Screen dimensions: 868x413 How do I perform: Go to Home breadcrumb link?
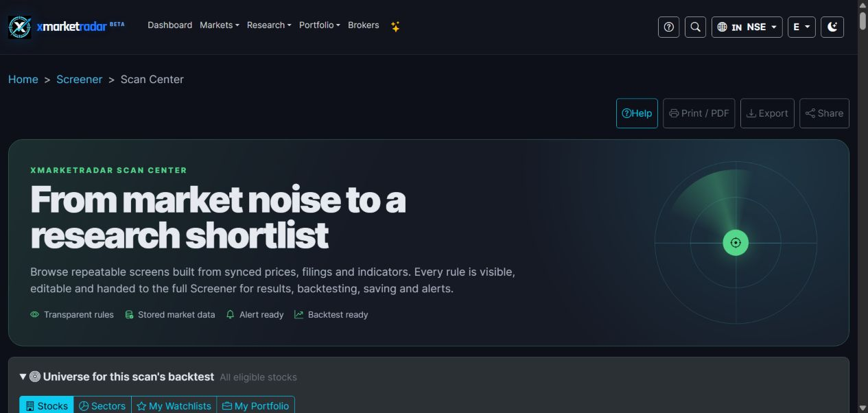(x=23, y=80)
